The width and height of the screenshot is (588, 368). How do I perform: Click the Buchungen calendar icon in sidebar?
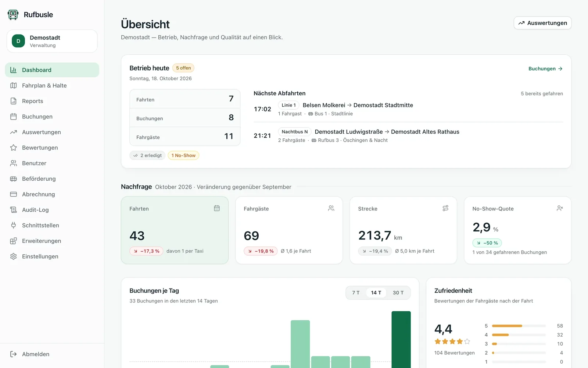pos(14,117)
